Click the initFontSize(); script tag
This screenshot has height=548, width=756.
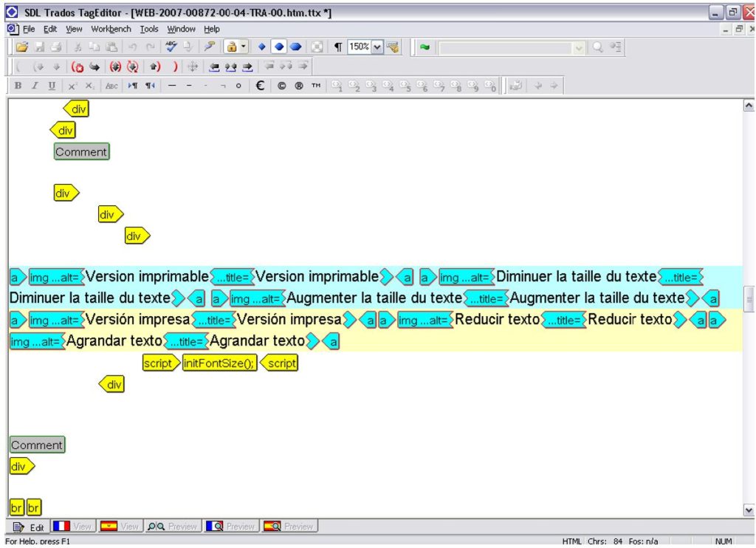pyautogui.click(x=219, y=363)
